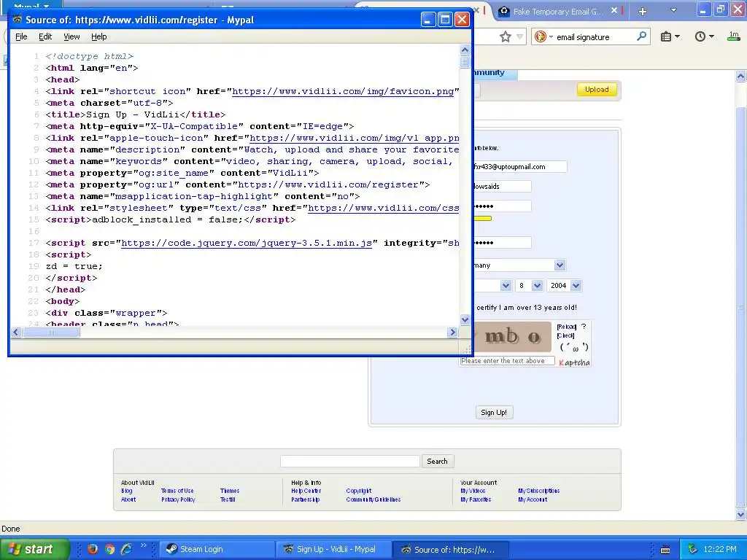
Task: Click the 'Please enter the text above' field
Action: coord(508,361)
